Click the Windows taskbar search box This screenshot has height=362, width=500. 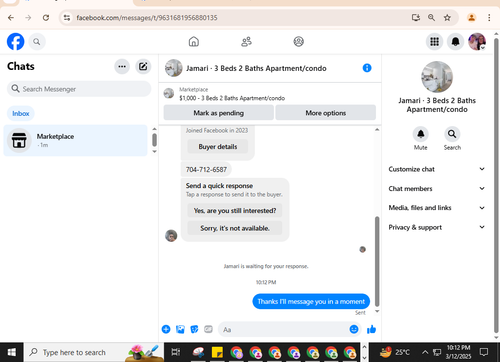[x=94, y=352]
